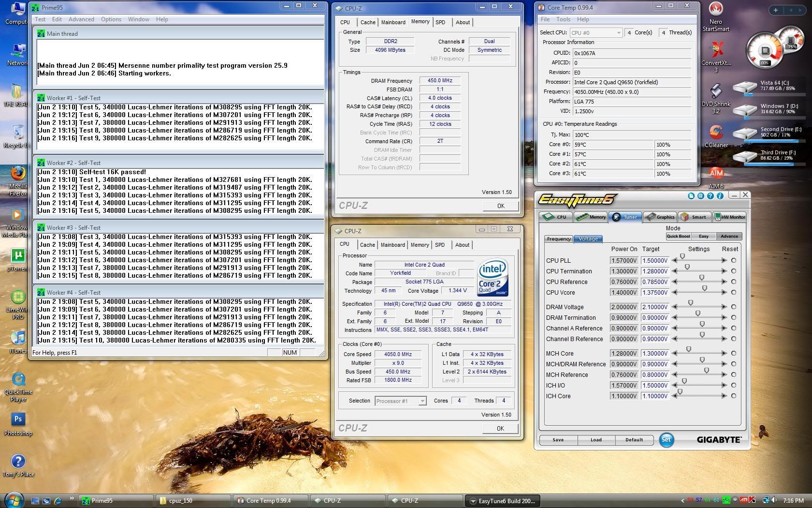Select the CPU Reference reset radio button

[734, 282]
